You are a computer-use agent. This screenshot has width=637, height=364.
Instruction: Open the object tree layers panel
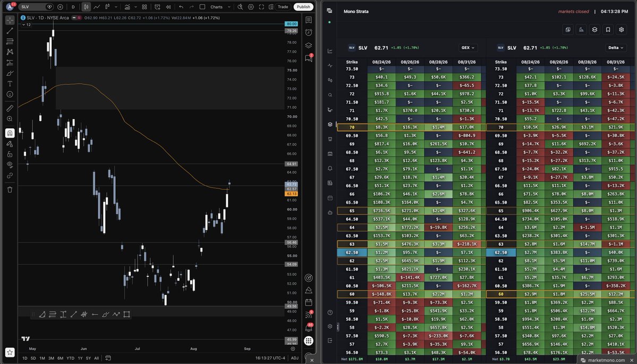[x=309, y=46]
